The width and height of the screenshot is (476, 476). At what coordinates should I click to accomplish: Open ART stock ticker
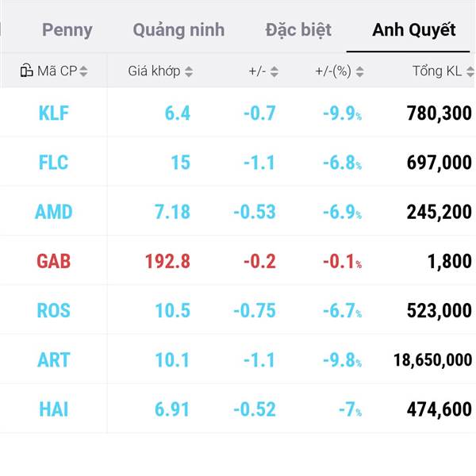tap(54, 359)
